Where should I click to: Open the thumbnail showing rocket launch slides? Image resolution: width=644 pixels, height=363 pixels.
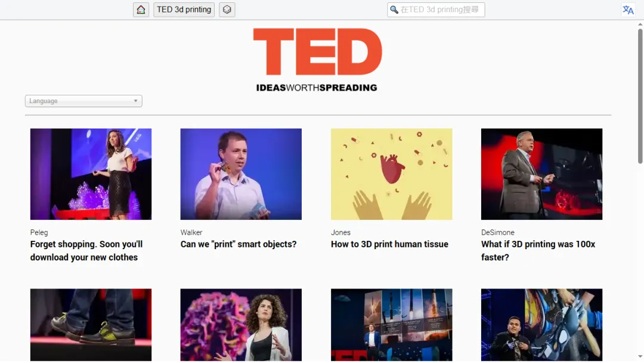(x=391, y=325)
